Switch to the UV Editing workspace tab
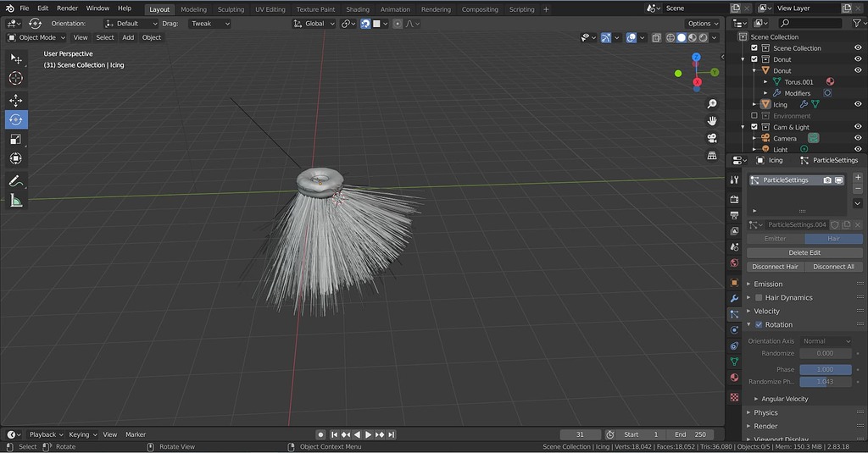The image size is (868, 453). (x=270, y=9)
